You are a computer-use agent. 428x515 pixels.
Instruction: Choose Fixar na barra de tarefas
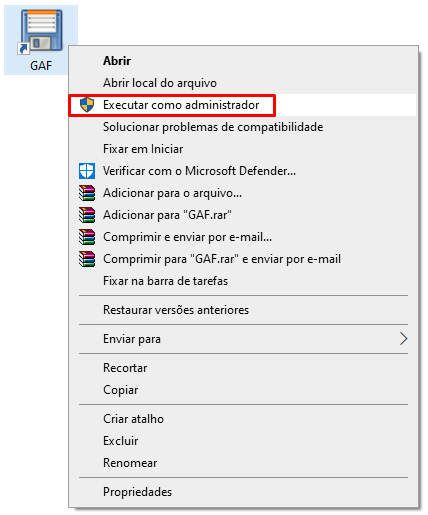[x=243, y=281]
